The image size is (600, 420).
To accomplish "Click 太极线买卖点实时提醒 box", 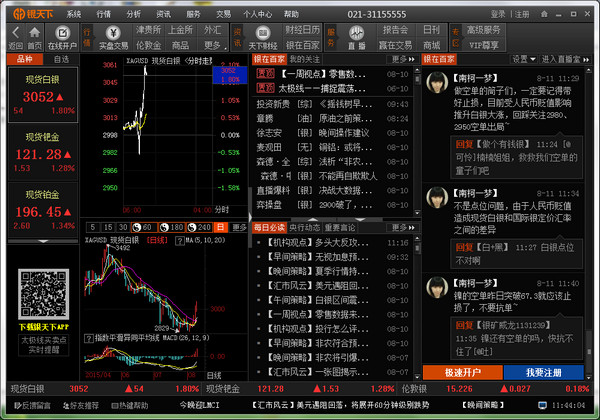I will [x=43, y=345].
